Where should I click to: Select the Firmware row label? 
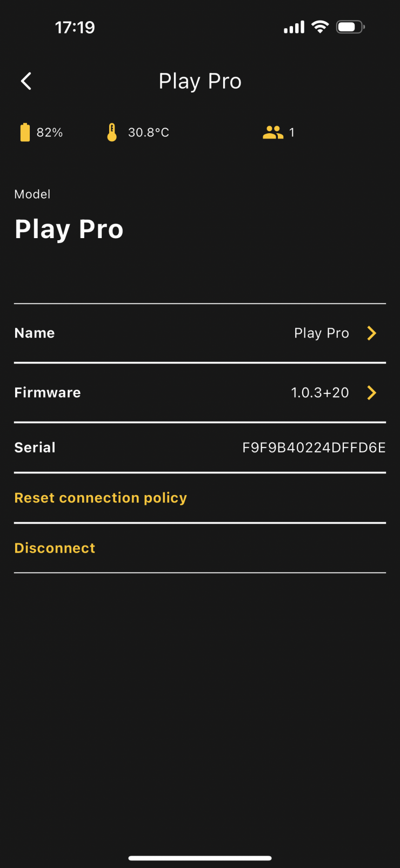click(x=48, y=393)
